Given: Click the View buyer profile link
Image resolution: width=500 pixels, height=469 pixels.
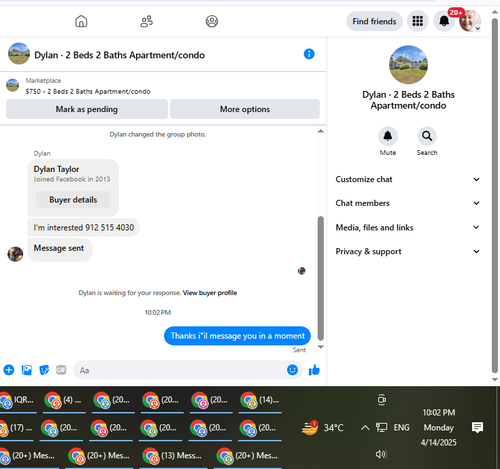Looking at the screenshot, I should tap(210, 293).
